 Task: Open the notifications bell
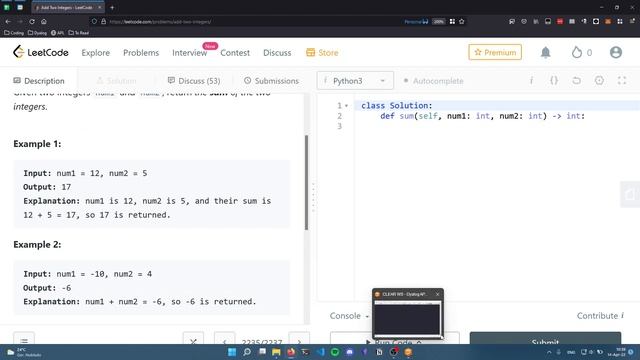[545, 52]
